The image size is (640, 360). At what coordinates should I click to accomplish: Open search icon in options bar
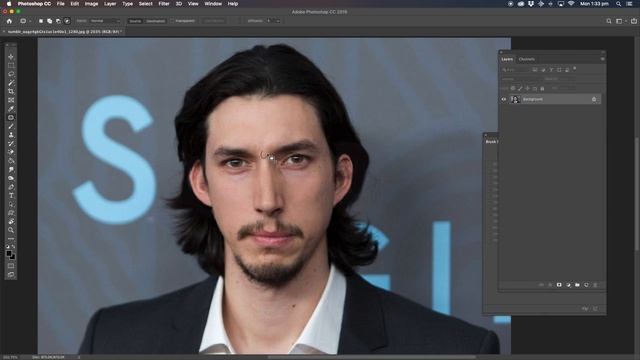[x=609, y=21]
